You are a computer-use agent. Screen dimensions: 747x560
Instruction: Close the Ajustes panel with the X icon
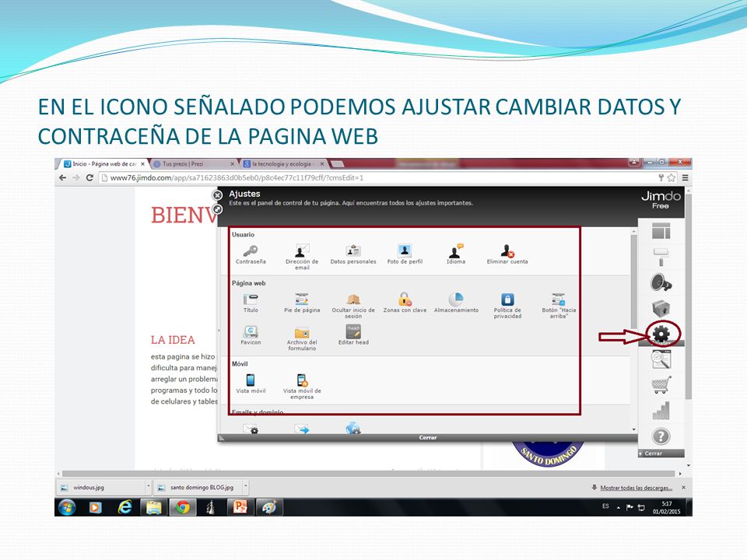[217, 195]
